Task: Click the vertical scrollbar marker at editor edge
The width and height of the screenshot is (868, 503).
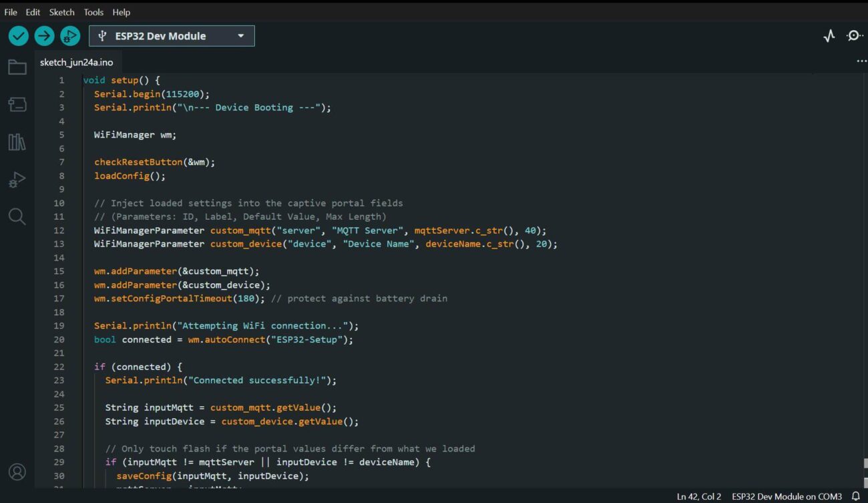Action: (x=865, y=464)
